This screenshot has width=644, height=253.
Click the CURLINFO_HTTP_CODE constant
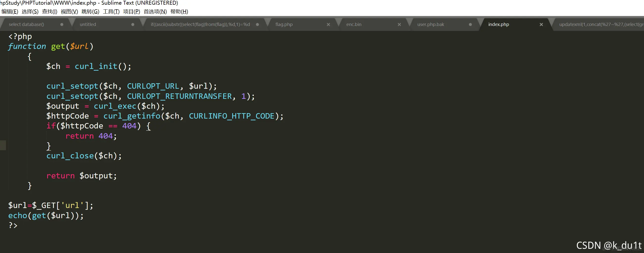pyautogui.click(x=231, y=116)
